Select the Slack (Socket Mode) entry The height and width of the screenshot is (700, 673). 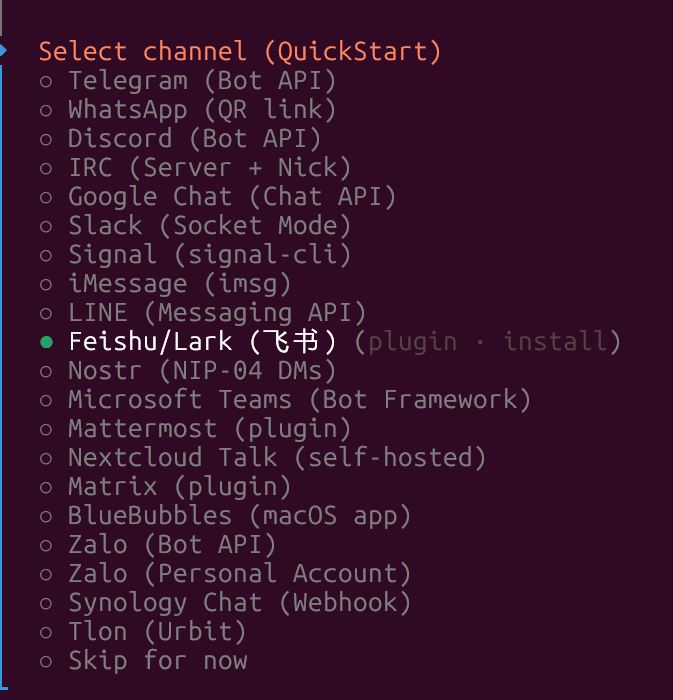[209, 226]
